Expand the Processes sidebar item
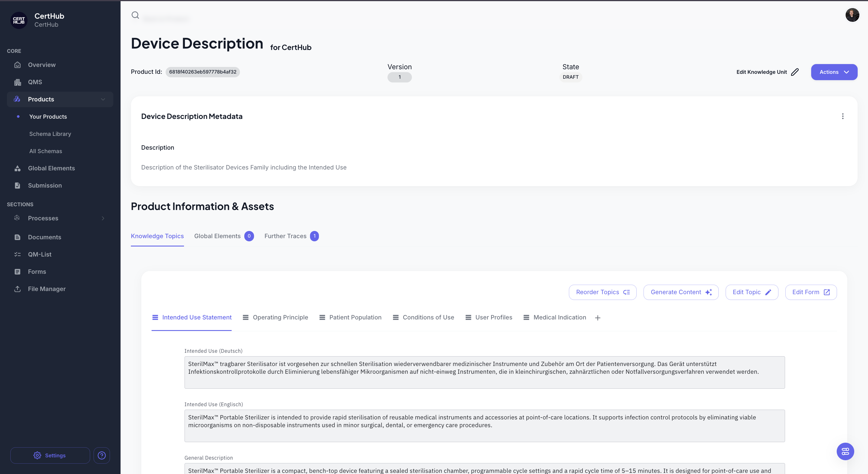 pyautogui.click(x=103, y=218)
